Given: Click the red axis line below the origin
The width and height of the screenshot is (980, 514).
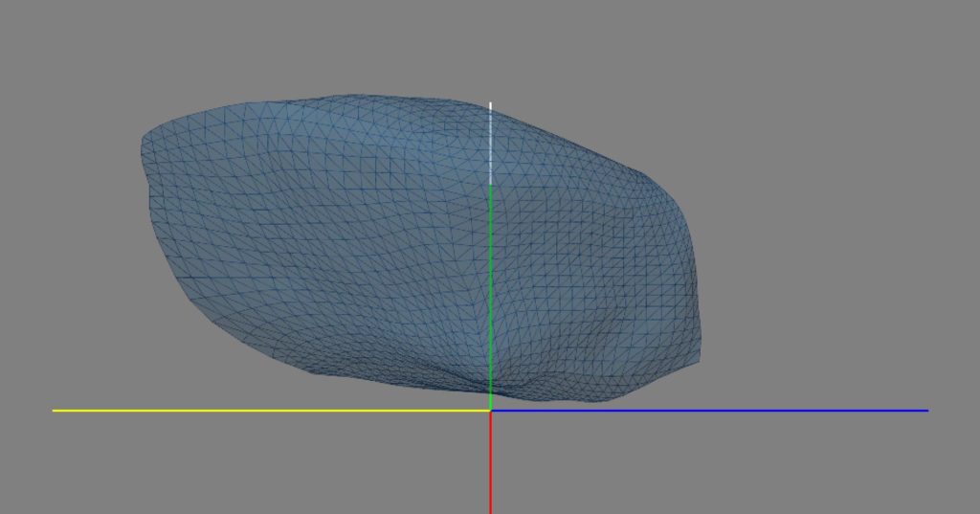Looking at the screenshot, I should pos(490,464).
